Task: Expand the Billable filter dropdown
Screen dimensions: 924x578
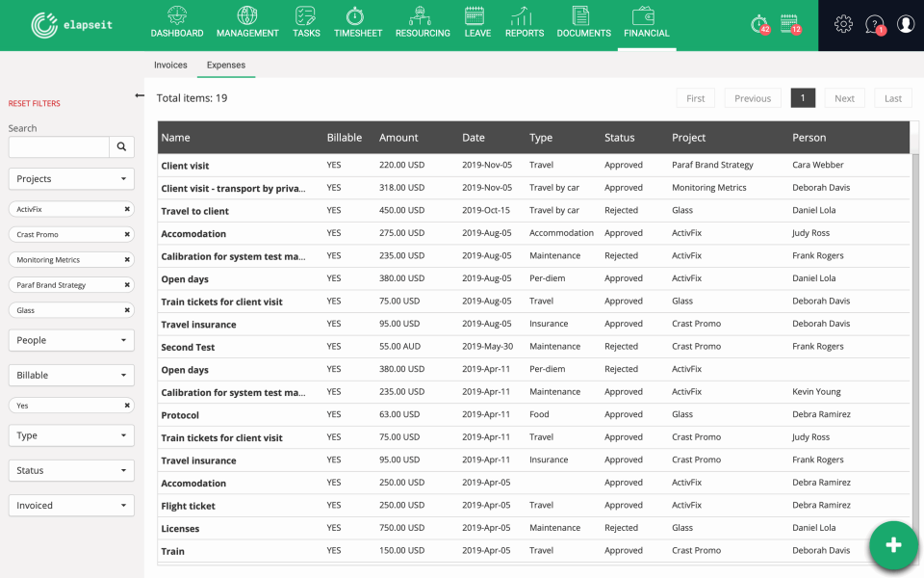Action: pos(71,375)
